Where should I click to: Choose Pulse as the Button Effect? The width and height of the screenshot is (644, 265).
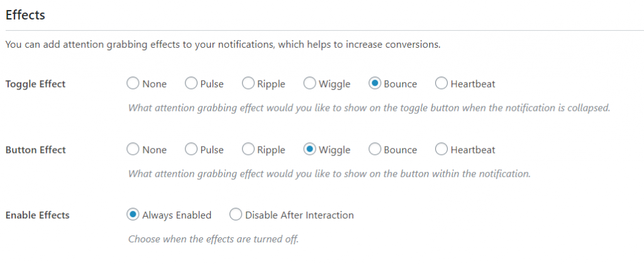pyautogui.click(x=191, y=150)
